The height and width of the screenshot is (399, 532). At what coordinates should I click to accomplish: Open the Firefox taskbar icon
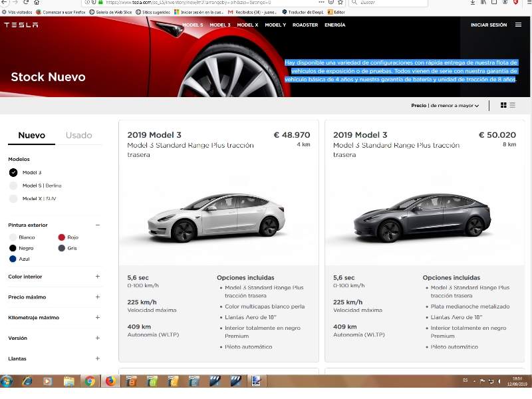click(x=110, y=381)
